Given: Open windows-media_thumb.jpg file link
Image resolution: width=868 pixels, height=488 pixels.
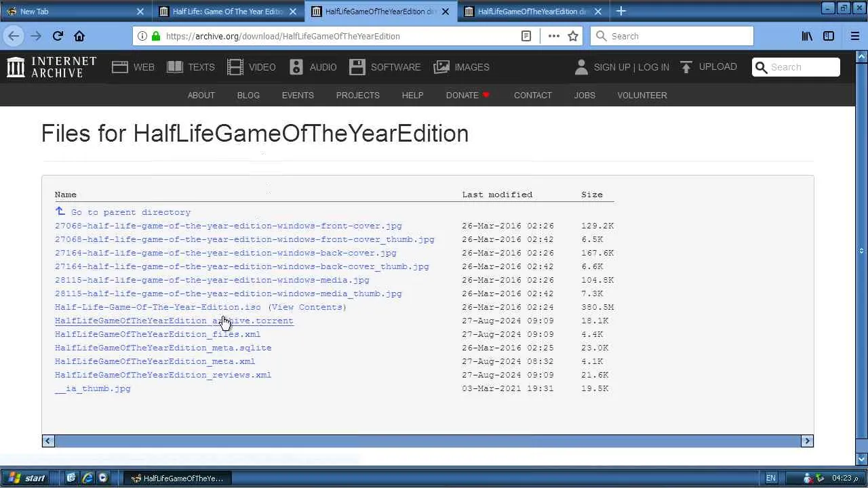Looking at the screenshot, I should click(x=229, y=293).
